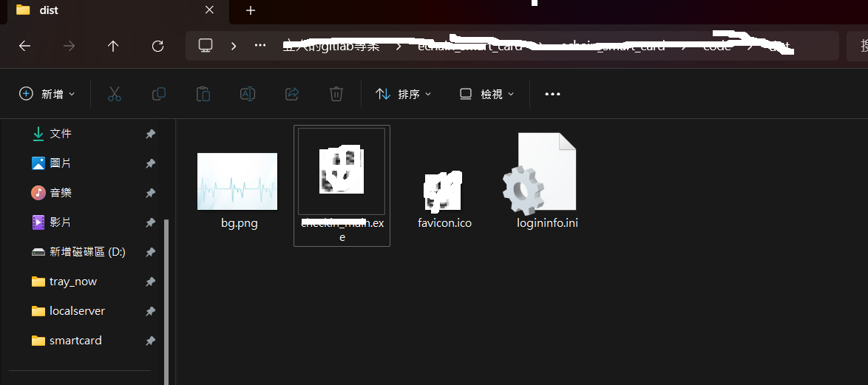Click pin icon next to 音樂
Screen dimensions: 868x385
tap(150, 193)
